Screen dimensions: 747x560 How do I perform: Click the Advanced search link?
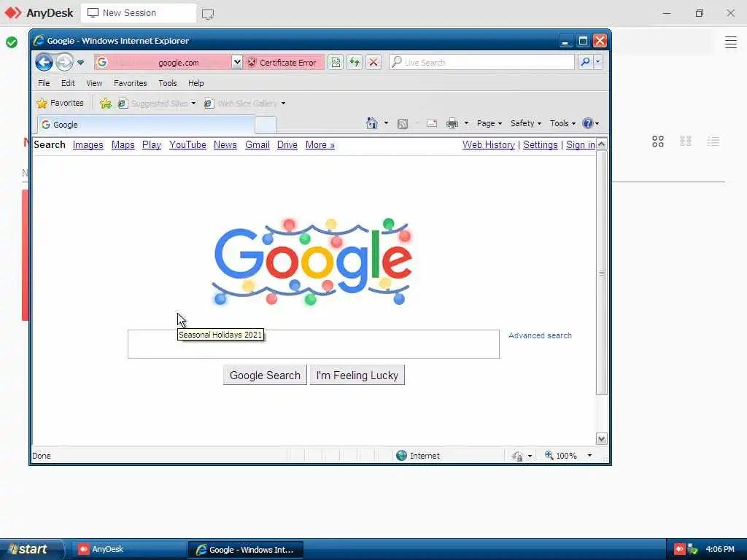click(540, 335)
